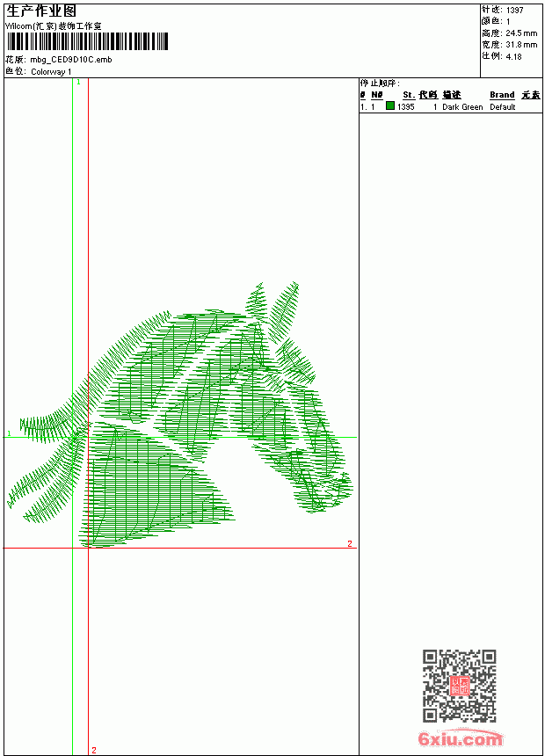
Task: Click the stitch count 1395 in the color row
Action: tap(405, 107)
